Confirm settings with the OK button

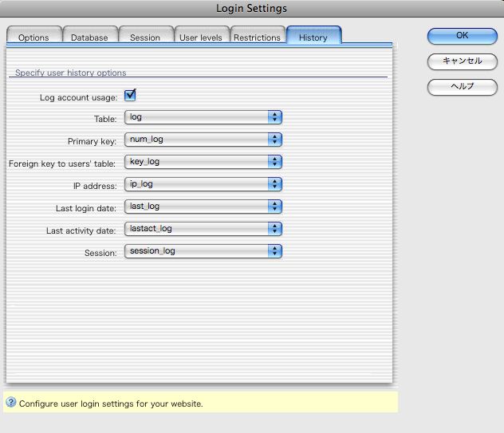click(463, 36)
